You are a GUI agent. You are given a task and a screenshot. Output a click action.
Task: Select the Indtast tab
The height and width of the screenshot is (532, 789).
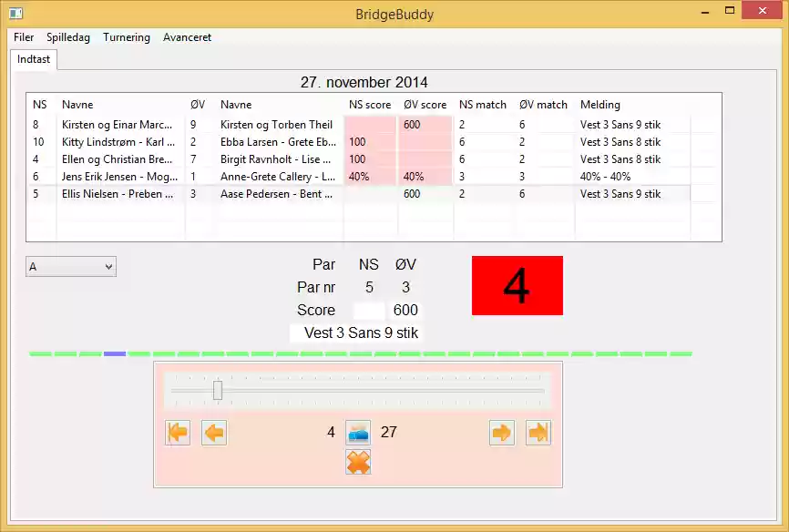click(32, 58)
